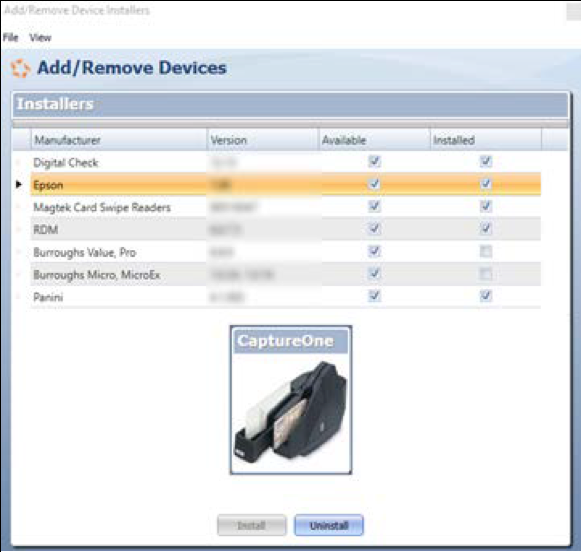Toggle Installed checkbox for Magtek Card Swipe Readers
Screen dimensions: 581x552
(486, 206)
